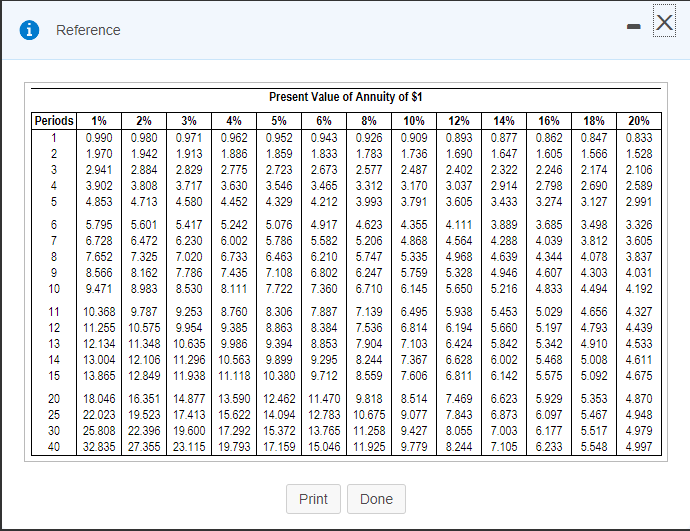Click value 13.590 for 20 periods at 4%
The height and width of the screenshot is (531, 690).
tap(234, 399)
